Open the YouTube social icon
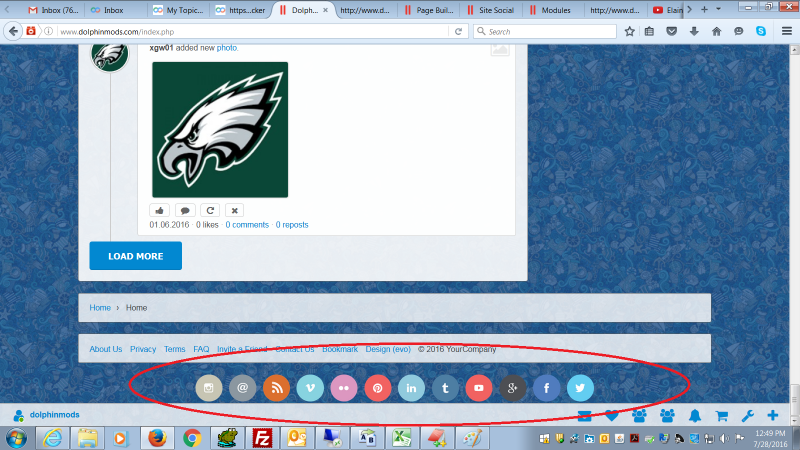 click(479, 388)
